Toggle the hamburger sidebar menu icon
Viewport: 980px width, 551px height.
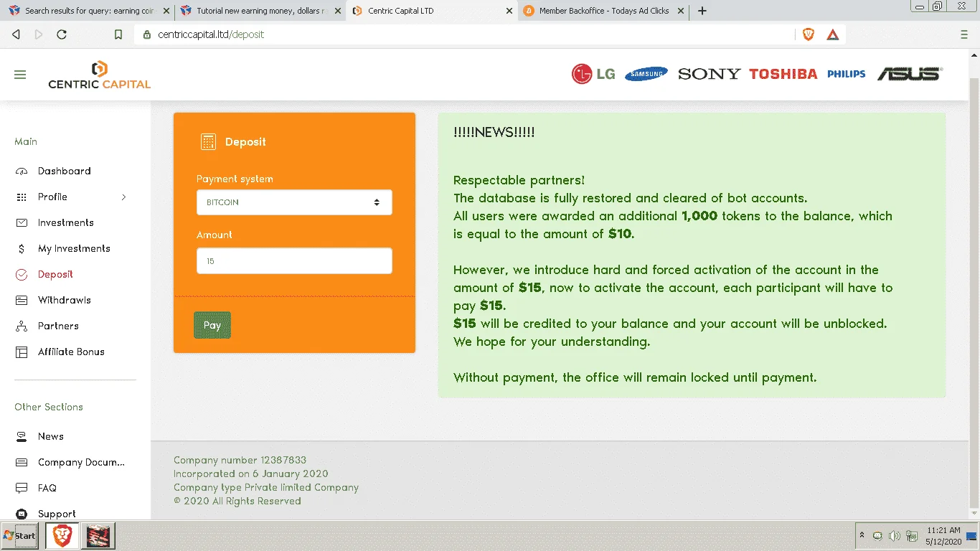[20, 75]
